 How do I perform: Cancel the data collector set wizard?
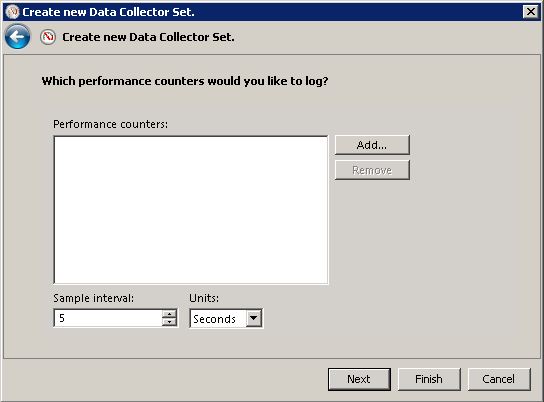(x=499, y=379)
